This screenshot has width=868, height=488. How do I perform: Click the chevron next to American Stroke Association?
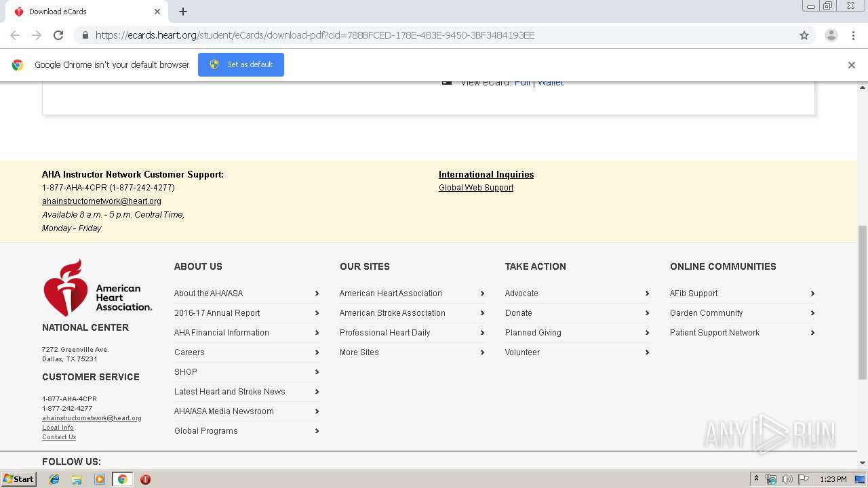[482, 313]
